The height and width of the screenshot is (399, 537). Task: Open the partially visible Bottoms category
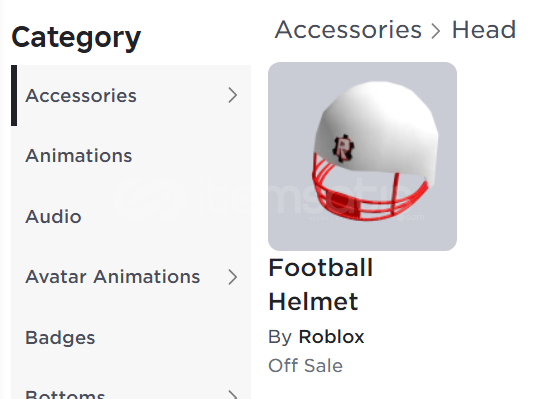coord(65,394)
